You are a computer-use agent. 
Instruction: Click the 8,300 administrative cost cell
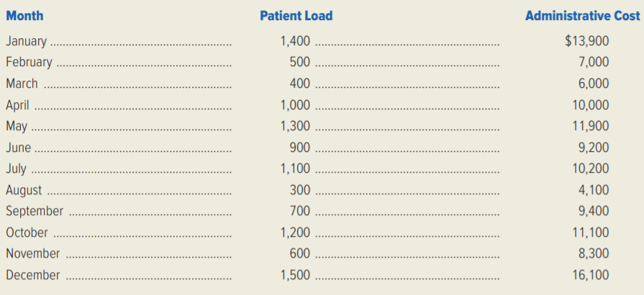[x=594, y=254]
